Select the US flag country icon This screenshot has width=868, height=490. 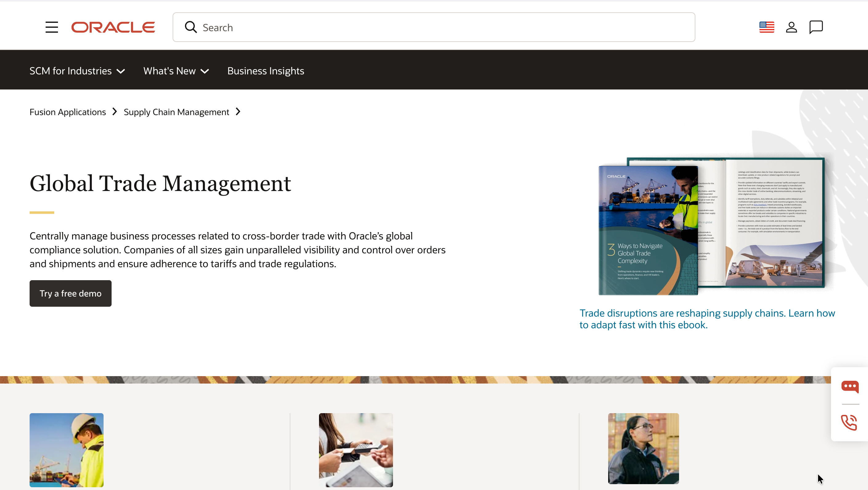click(x=767, y=27)
